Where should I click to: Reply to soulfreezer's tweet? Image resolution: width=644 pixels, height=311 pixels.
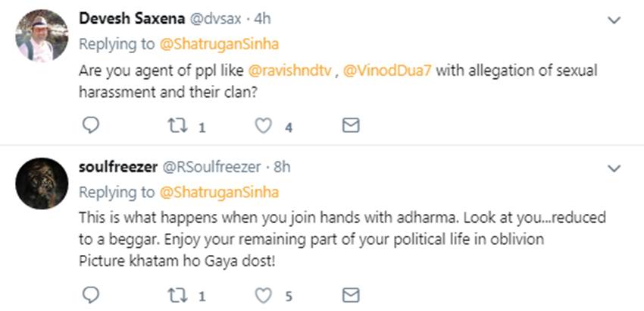tap(89, 294)
